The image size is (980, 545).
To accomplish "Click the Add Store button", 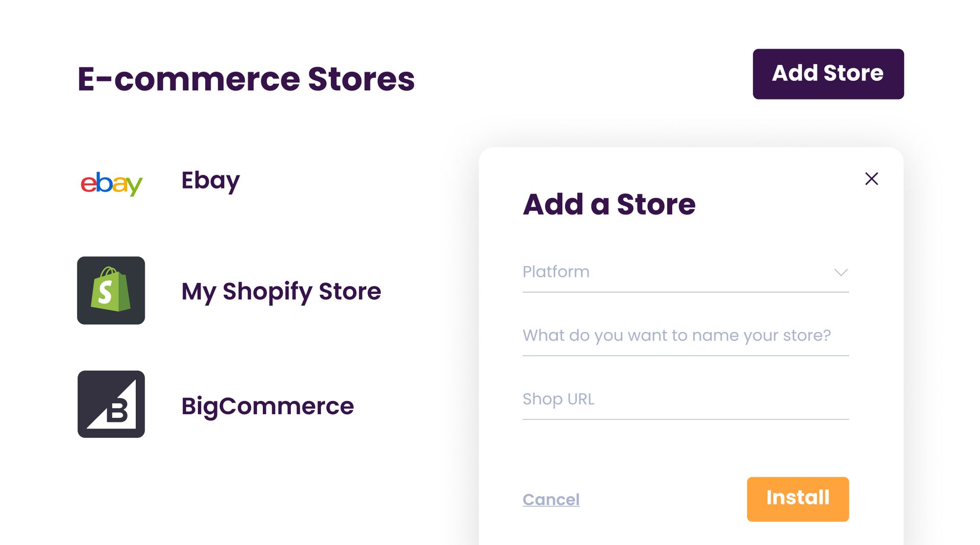I will pos(827,73).
